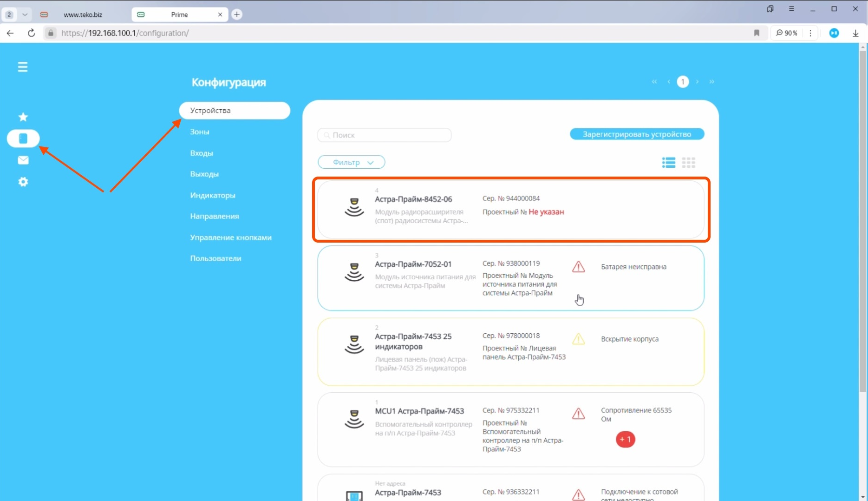Open MCU1 Астра-Прайм-7453 device
This screenshot has width=868, height=501.
(511, 430)
